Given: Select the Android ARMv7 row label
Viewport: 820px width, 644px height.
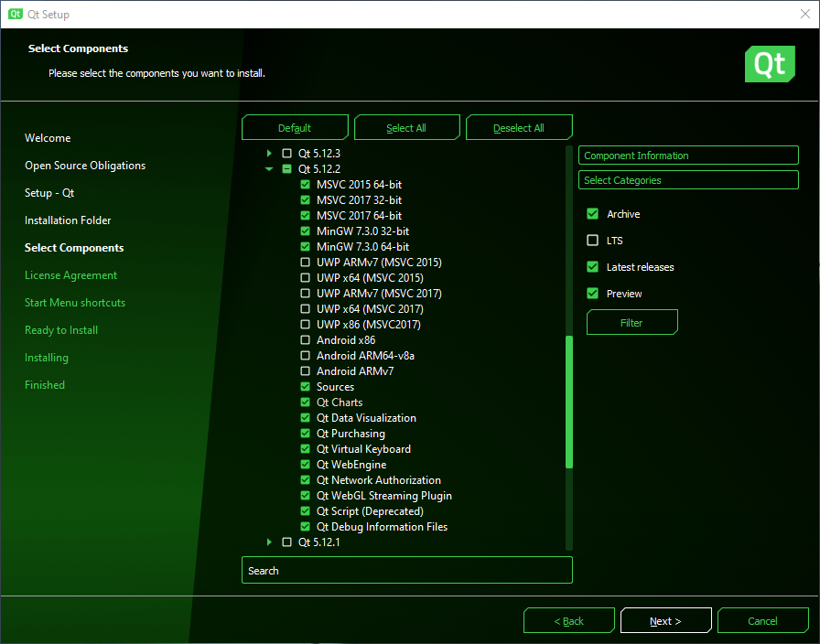Looking at the screenshot, I should click(x=355, y=371).
